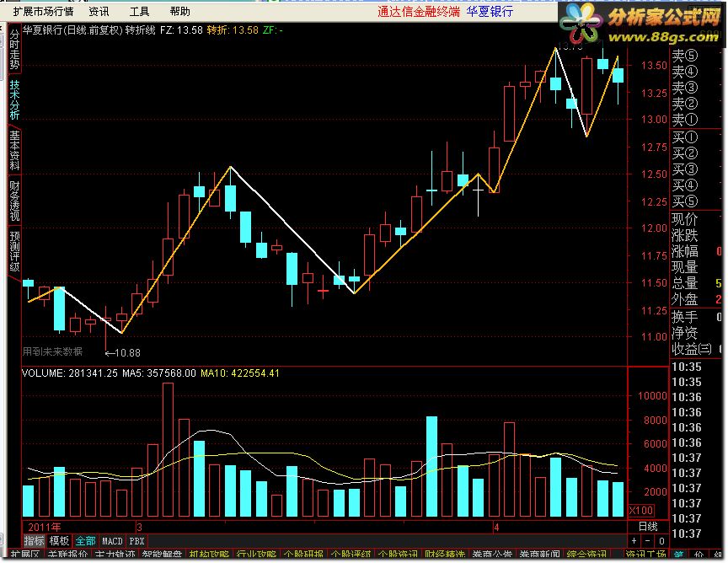Open the 扩展市场行情 menu
Image resolution: width=728 pixels, height=563 pixels.
tap(43, 11)
